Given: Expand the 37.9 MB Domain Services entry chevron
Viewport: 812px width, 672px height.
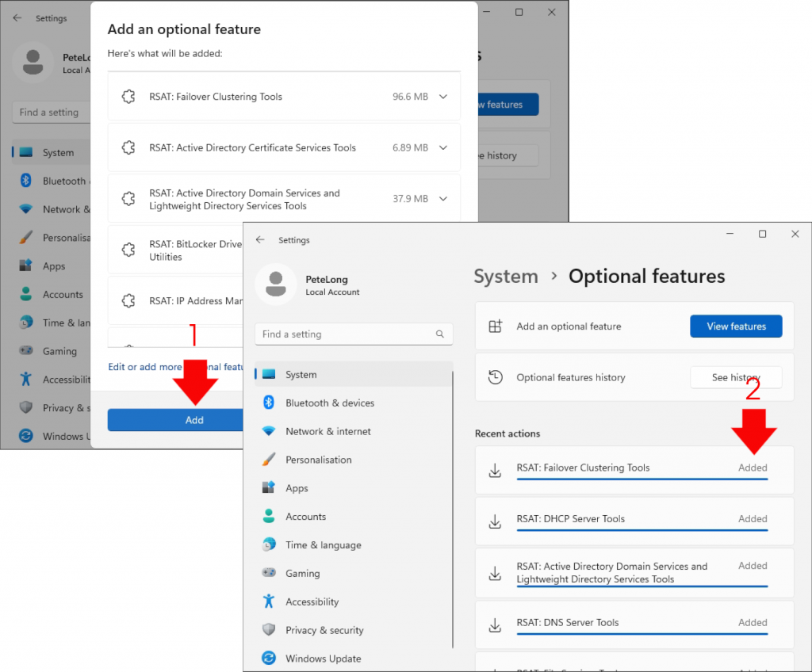Looking at the screenshot, I should (443, 199).
